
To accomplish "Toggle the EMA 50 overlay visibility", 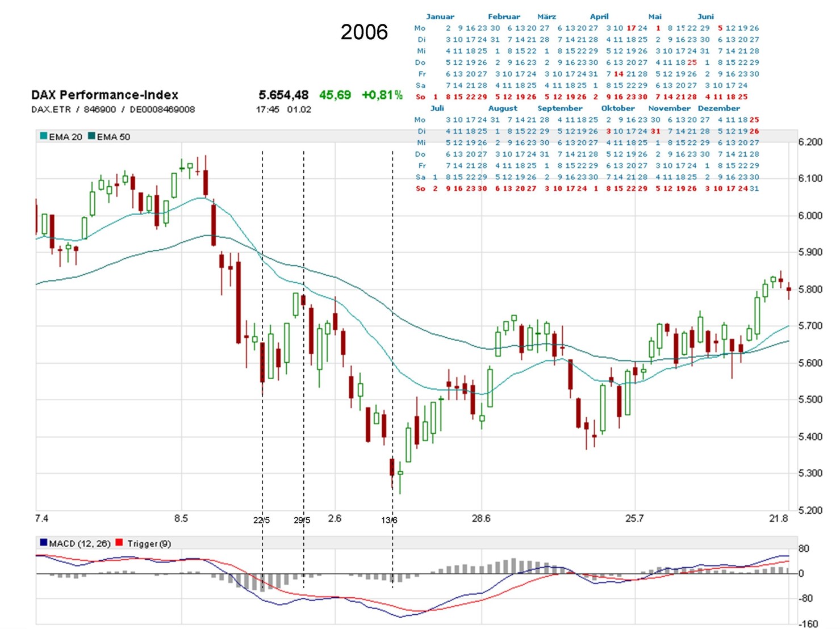I will pyautogui.click(x=114, y=136).
